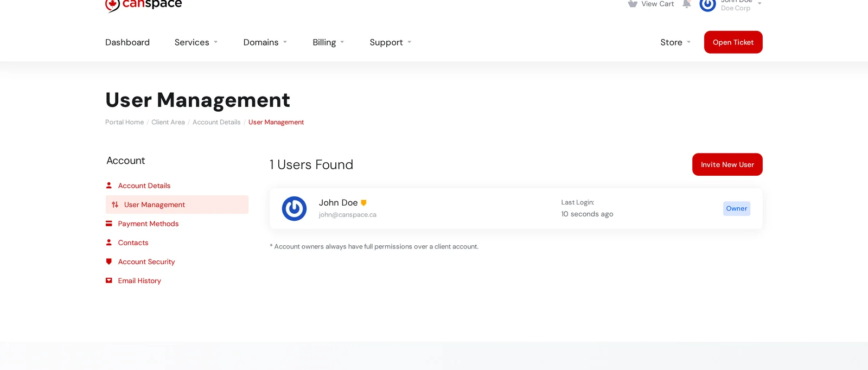Click the john@canspace.ca email address

348,215
